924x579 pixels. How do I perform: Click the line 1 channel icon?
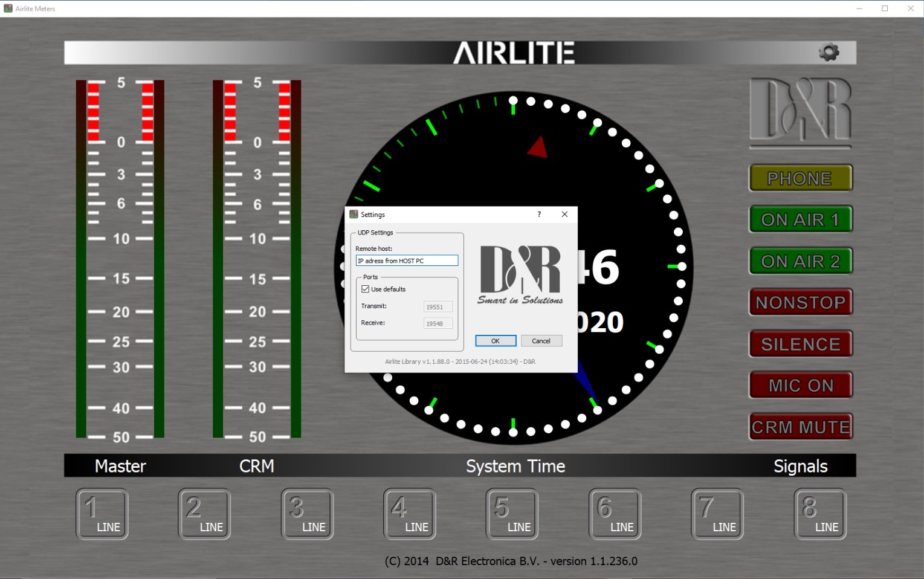pyautogui.click(x=102, y=514)
